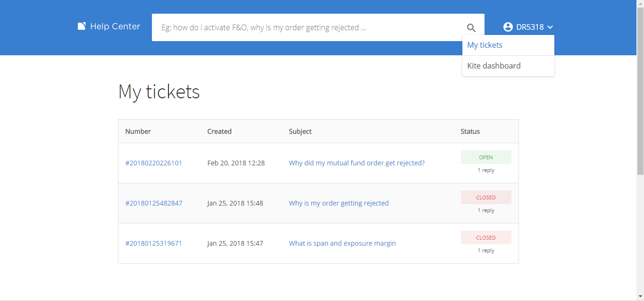
Task: Click '1 reply' for ticket #20180125319671
Action: coord(486,250)
